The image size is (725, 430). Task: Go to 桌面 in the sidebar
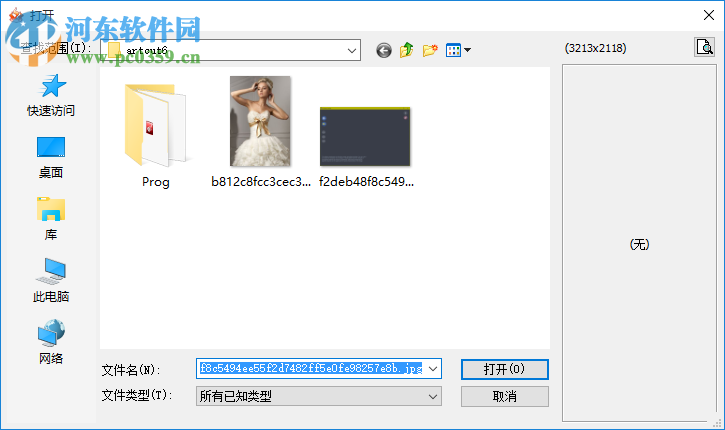click(x=51, y=158)
